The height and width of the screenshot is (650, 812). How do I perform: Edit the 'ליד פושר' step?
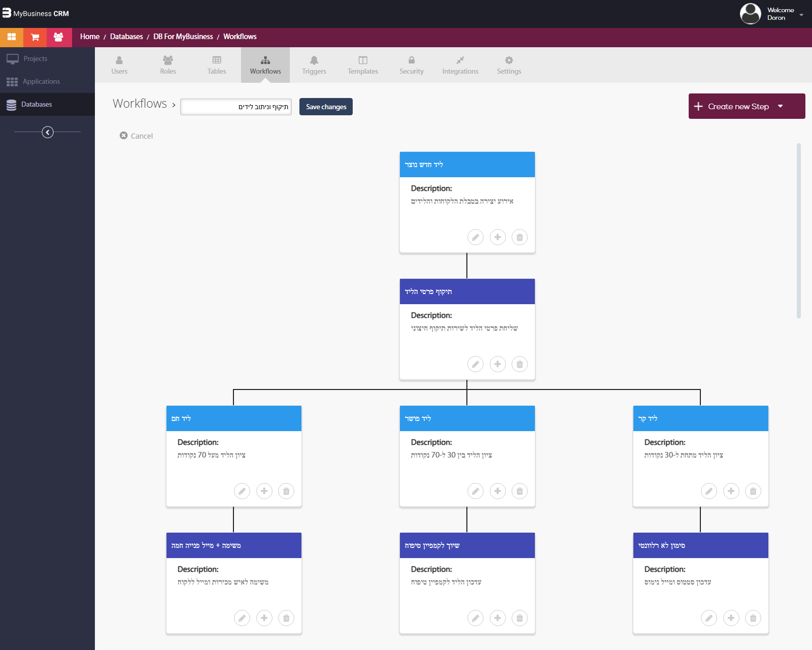(x=476, y=491)
